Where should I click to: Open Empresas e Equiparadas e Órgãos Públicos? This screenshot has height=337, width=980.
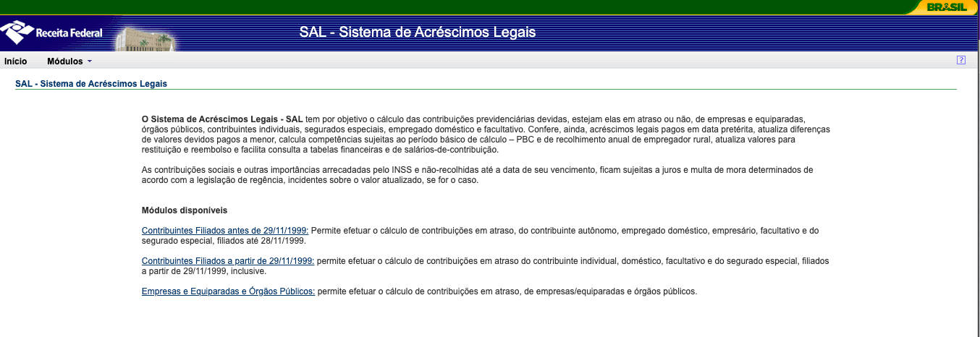point(228,291)
